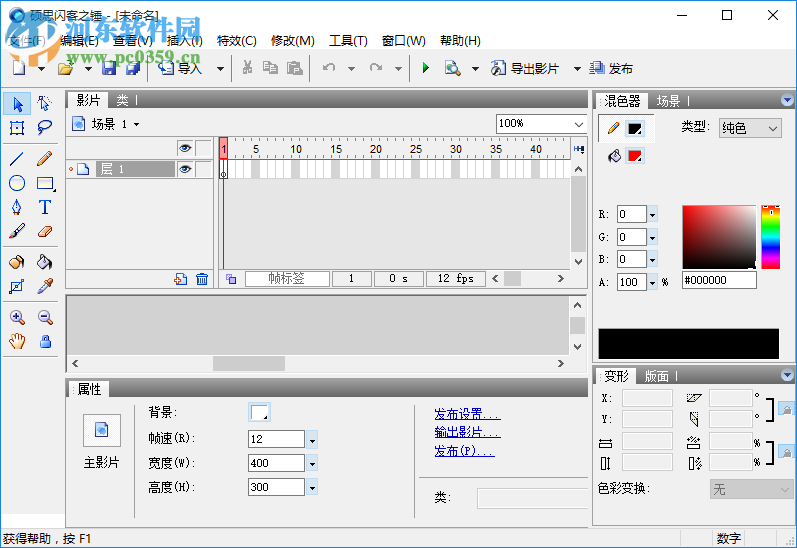797x548 pixels.
Task: Click frame 1 playhead marker on timeline
Action: [223, 148]
